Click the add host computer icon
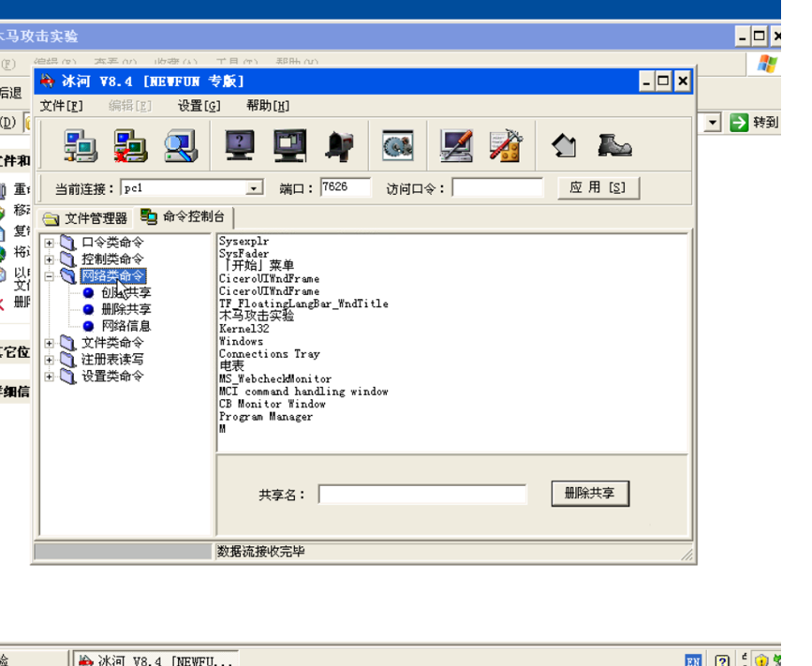 coord(81,146)
